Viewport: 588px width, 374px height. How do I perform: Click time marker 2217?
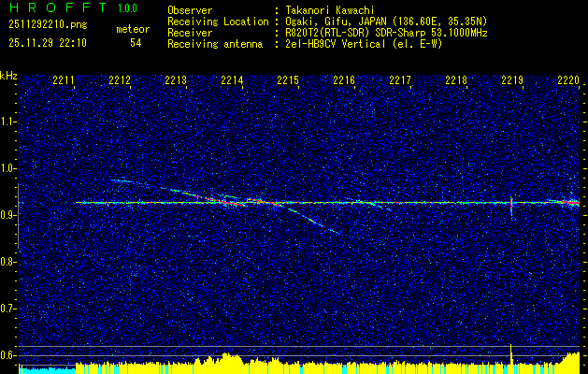[x=400, y=79]
